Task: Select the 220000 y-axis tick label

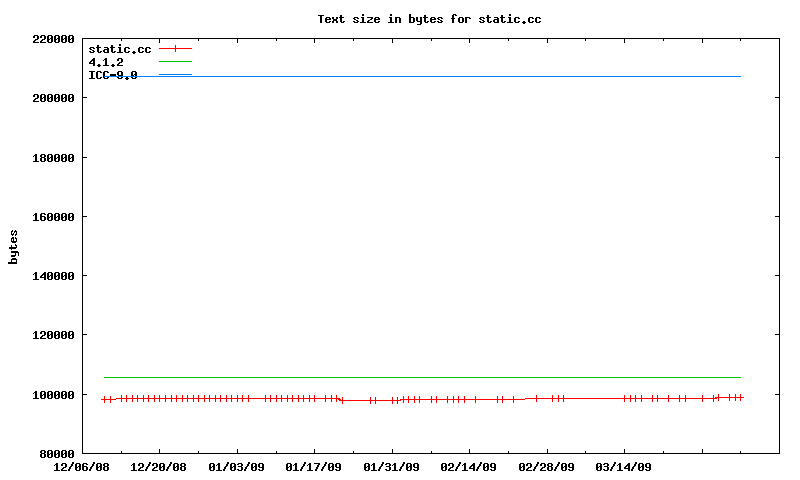Action: (54, 40)
